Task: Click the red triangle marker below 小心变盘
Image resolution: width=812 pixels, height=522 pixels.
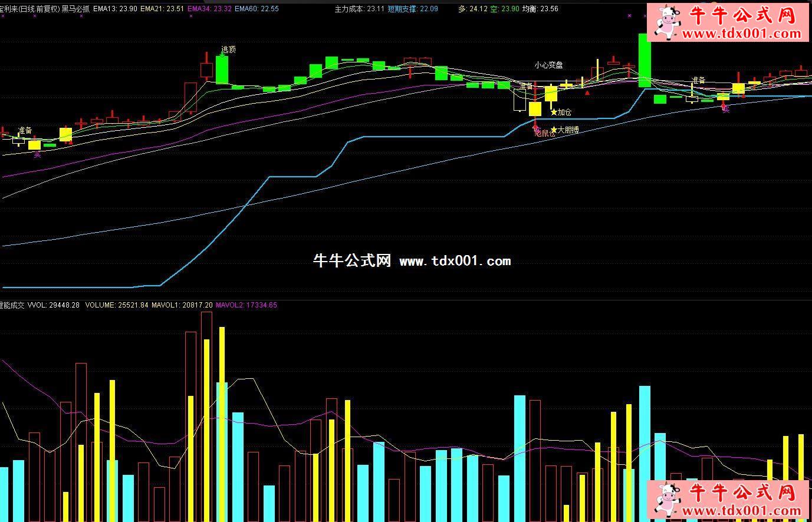Action: pos(587,92)
